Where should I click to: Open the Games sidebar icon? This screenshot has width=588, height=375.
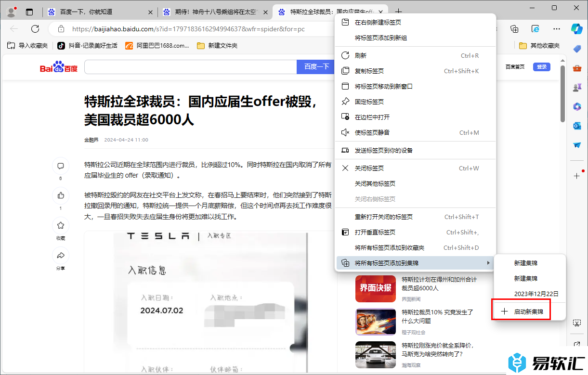pos(577,87)
